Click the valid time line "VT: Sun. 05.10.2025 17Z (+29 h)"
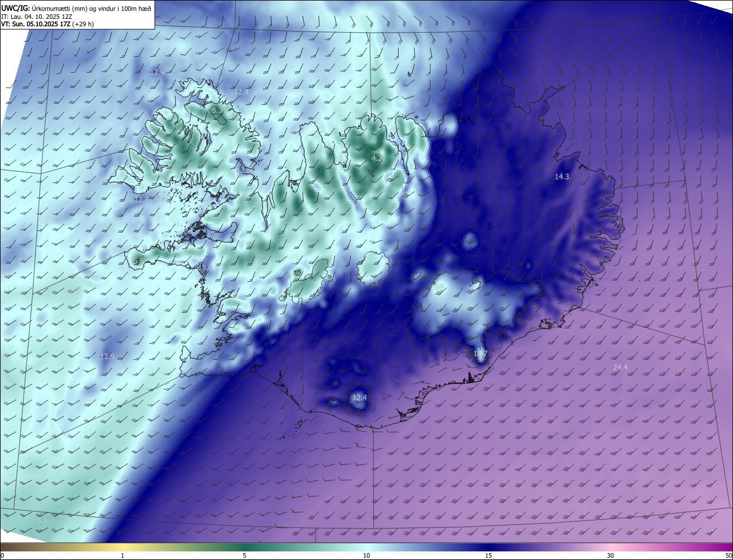 point(48,24)
